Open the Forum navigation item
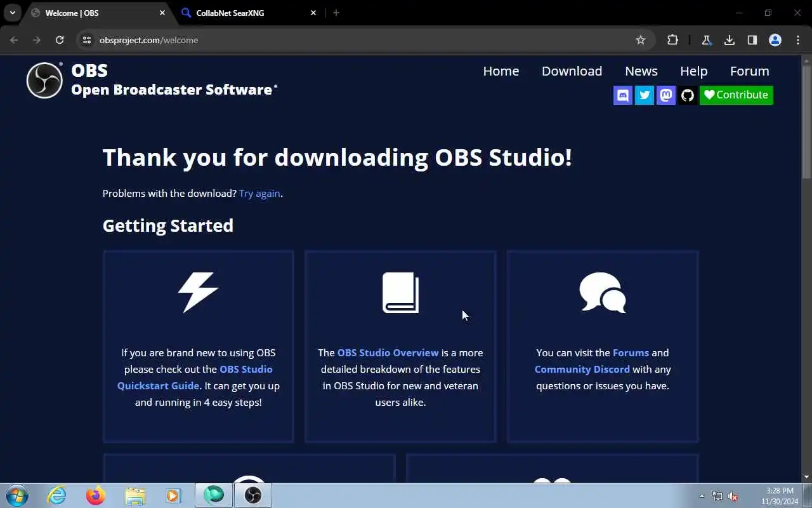Viewport: 812px width, 508px height. tap(749, 71)
